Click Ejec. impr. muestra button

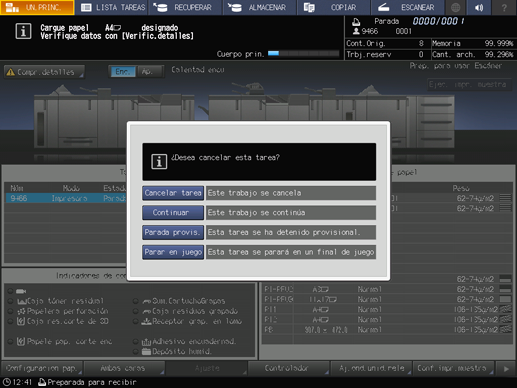(x=469, y=85)
